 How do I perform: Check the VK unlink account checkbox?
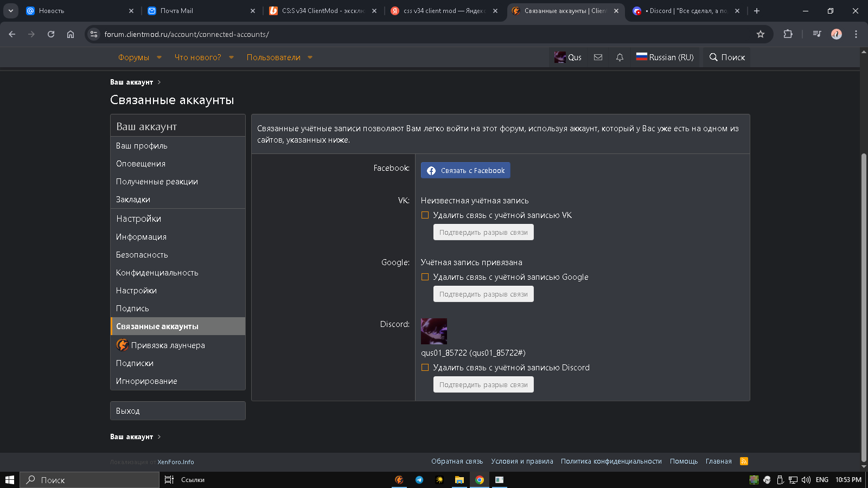click(425, 215)
